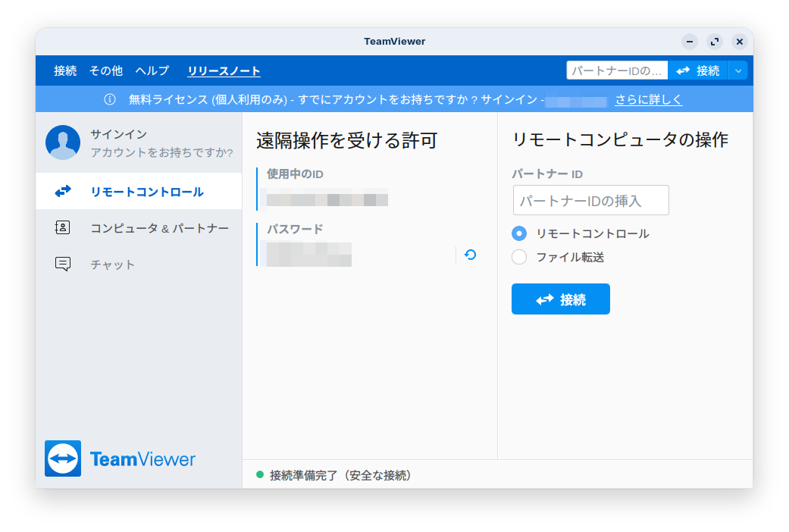Click the blurred 使用中のID value
Viewport: 789px width, 532px height.
pos(327,198)
